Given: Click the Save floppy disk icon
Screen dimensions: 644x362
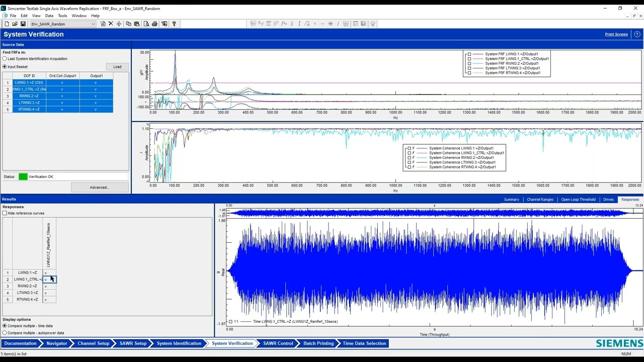Looking at the screenshot, I should click(23, 24).
